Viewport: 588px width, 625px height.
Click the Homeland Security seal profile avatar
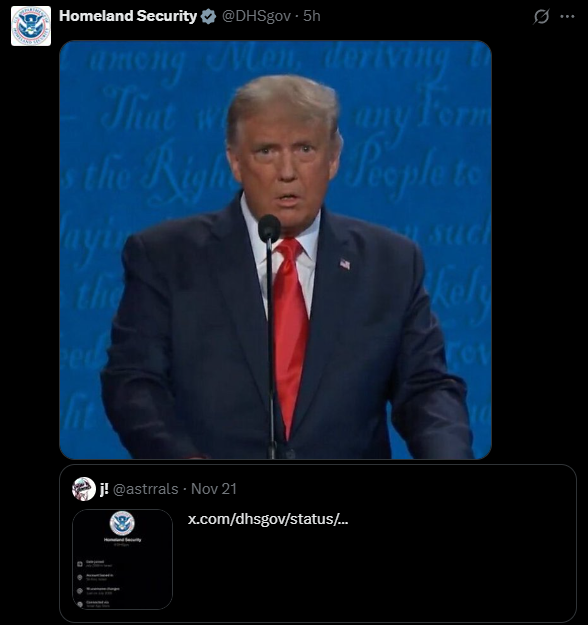coord(31,26)
